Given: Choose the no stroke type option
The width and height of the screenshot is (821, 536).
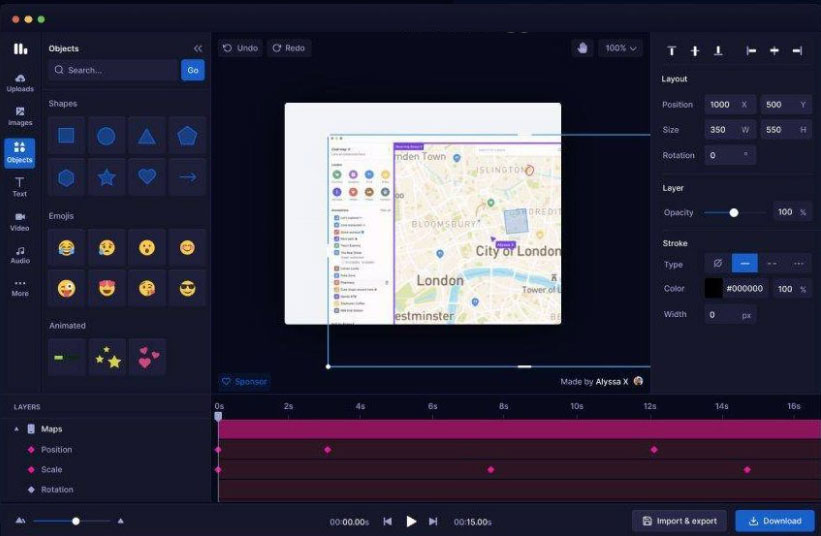Looking at the screenshot, I should [x=717, y=264].
